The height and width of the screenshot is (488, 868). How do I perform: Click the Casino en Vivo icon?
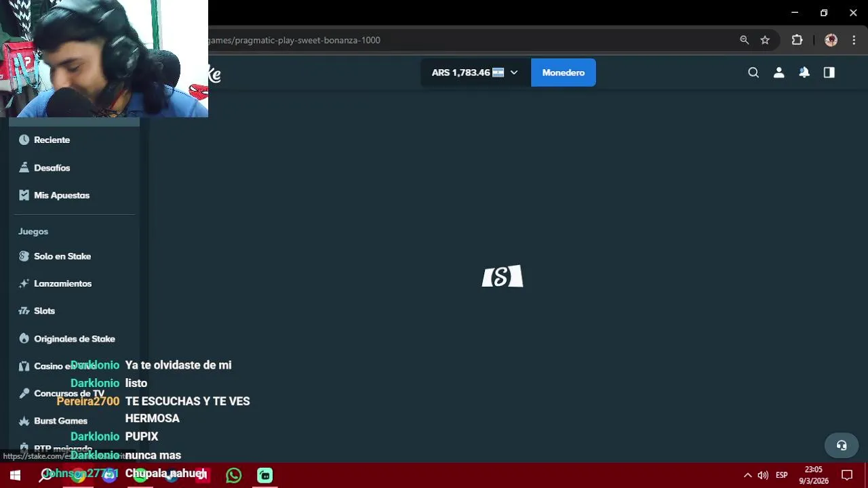click(24, 366)
